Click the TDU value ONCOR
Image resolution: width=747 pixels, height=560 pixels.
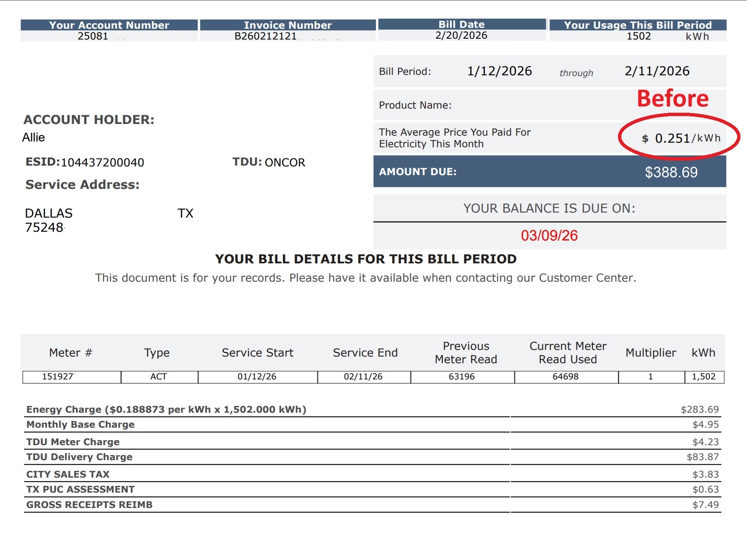[285, 162]
